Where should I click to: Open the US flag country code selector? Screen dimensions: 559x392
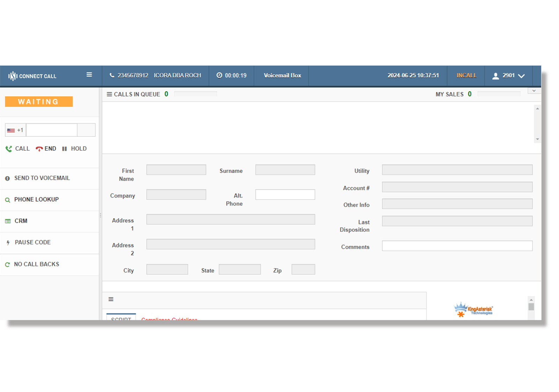11,130
